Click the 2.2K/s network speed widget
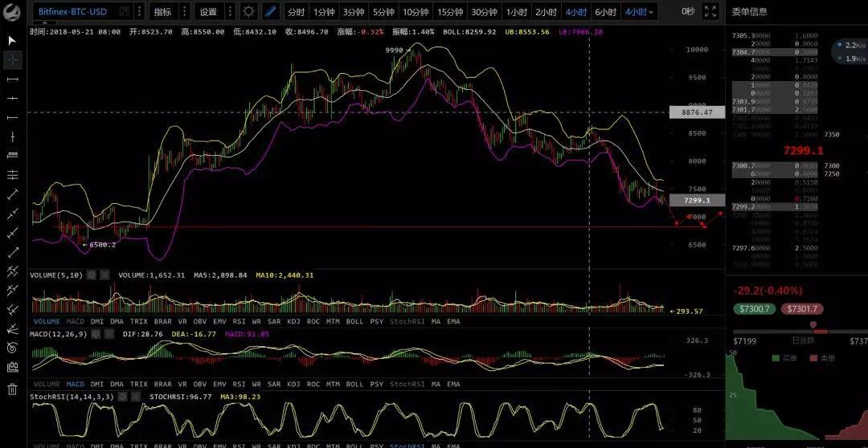This screenshot has height=448, width=868. (850, 51)
